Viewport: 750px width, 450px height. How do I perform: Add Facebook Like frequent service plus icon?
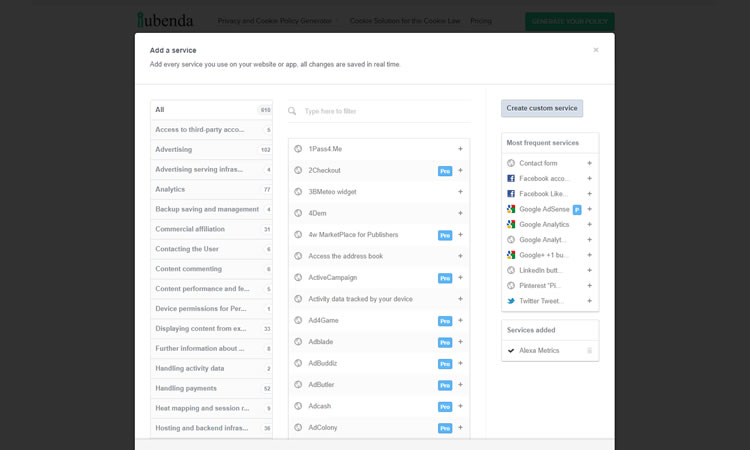tap(589, 194)
